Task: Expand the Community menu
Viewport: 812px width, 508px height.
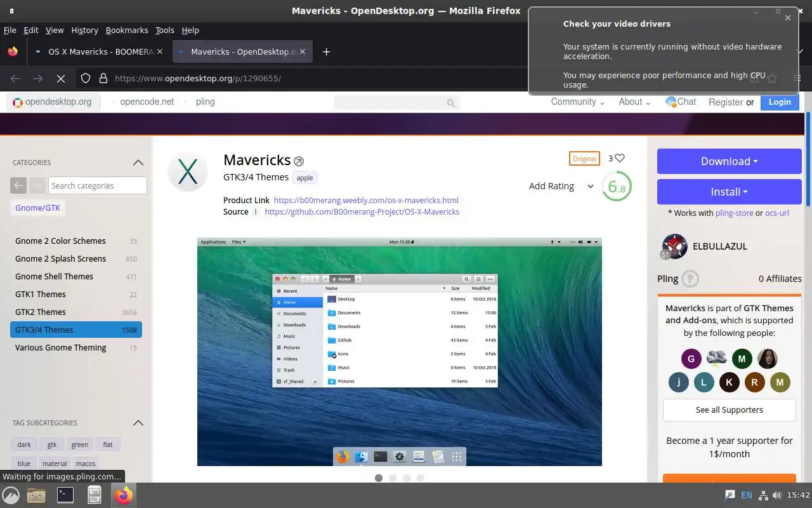Action: [577, 102]
